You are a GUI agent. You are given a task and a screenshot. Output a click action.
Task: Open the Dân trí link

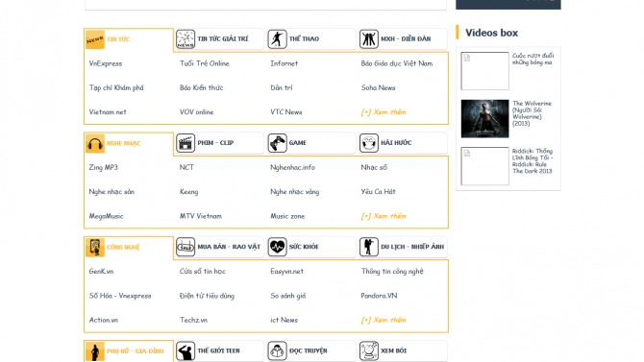(x=282, y=87)
